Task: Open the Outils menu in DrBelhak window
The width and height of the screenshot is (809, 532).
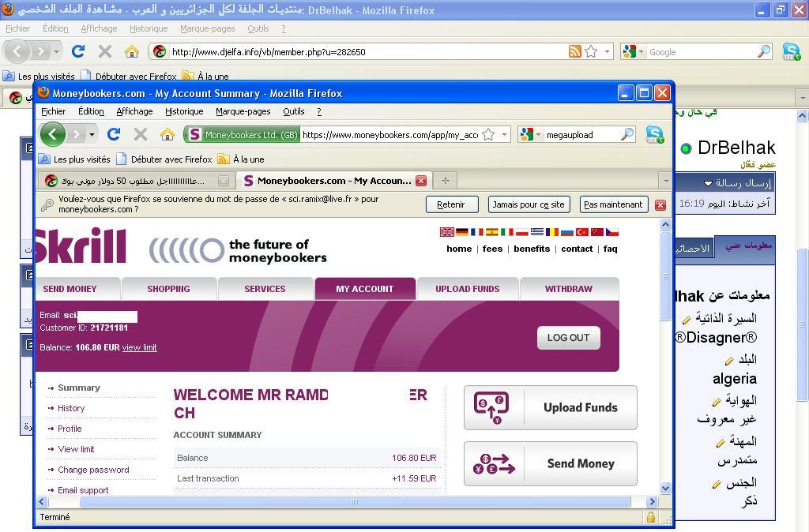Action: (258, 28)
